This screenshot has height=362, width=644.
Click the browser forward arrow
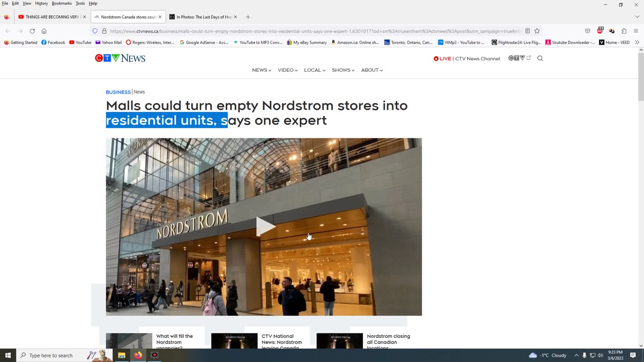pos(20,31)
